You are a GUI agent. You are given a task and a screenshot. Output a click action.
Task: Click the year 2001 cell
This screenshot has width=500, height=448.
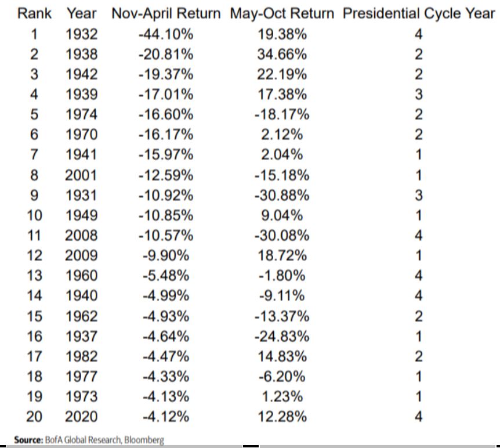coord(82,175)
